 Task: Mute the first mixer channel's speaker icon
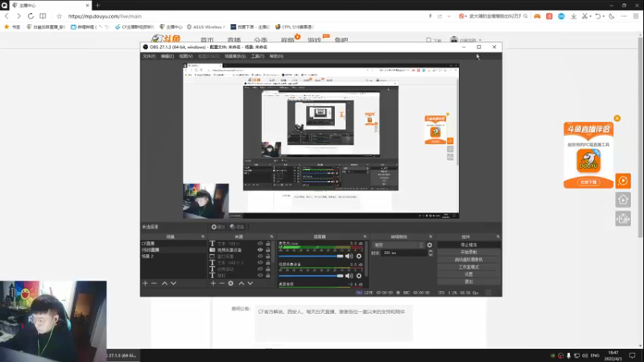(x=349, y=256)
